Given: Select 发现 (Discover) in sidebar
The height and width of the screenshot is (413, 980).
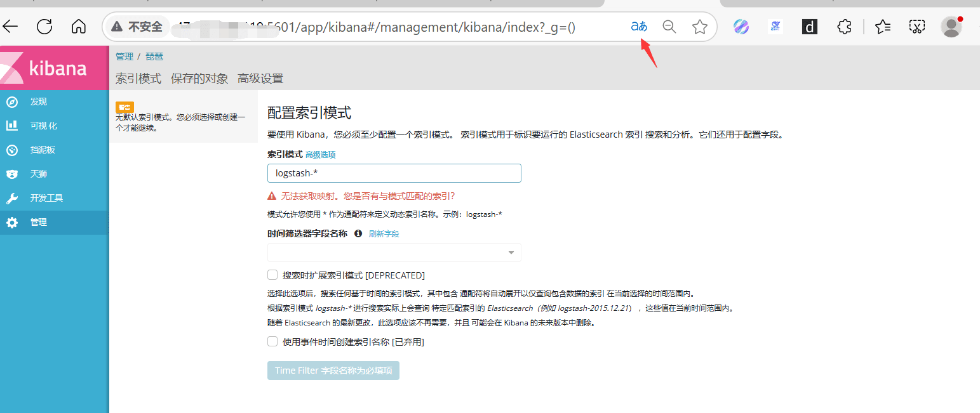Looking at the screenshot, I should click(x=39, y=102).
